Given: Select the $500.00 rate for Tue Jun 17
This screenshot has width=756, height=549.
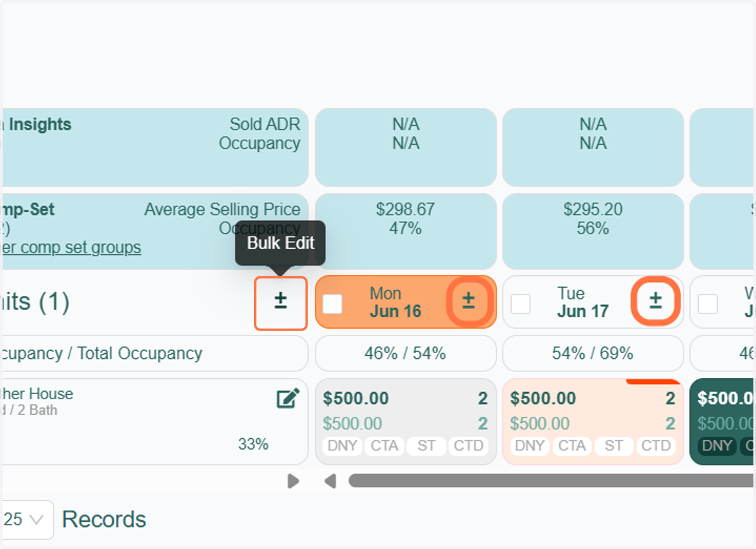Looking at the screenshot, I should point(543,399).
